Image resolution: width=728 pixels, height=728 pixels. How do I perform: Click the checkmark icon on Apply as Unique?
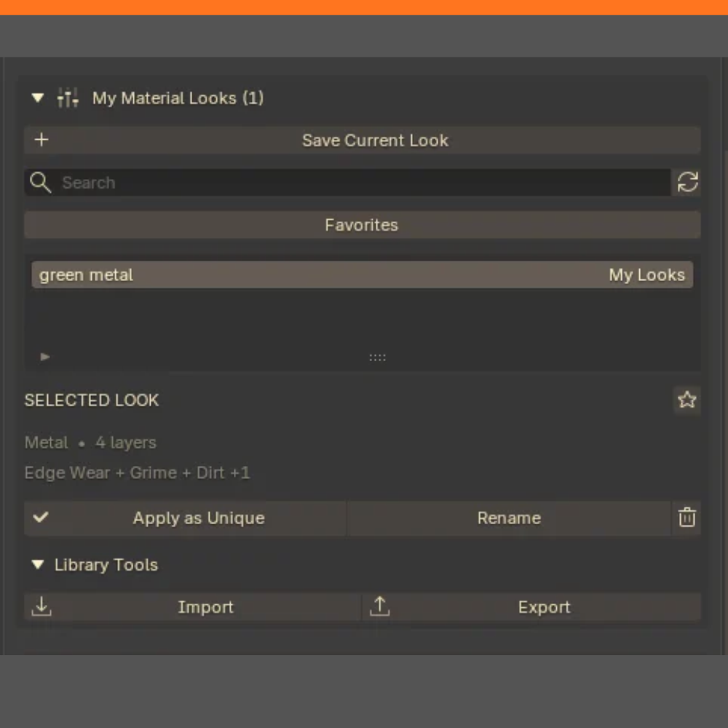pyautogui.click(x=41, y=517)
